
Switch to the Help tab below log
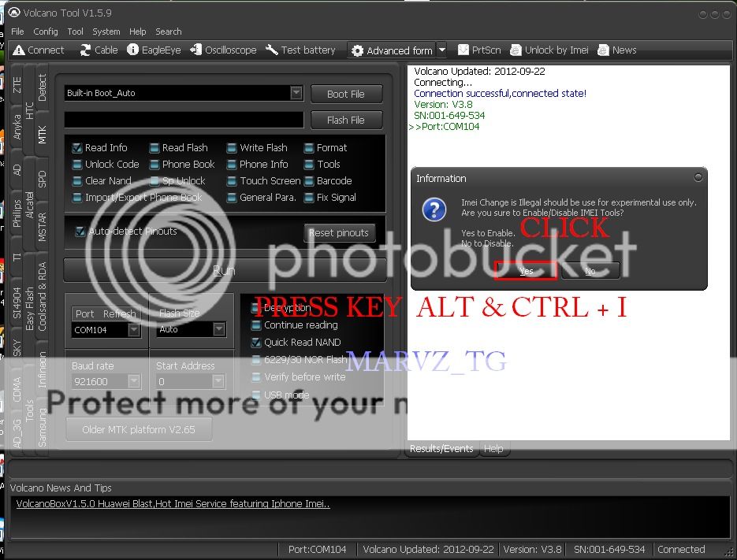coord(493,449)
